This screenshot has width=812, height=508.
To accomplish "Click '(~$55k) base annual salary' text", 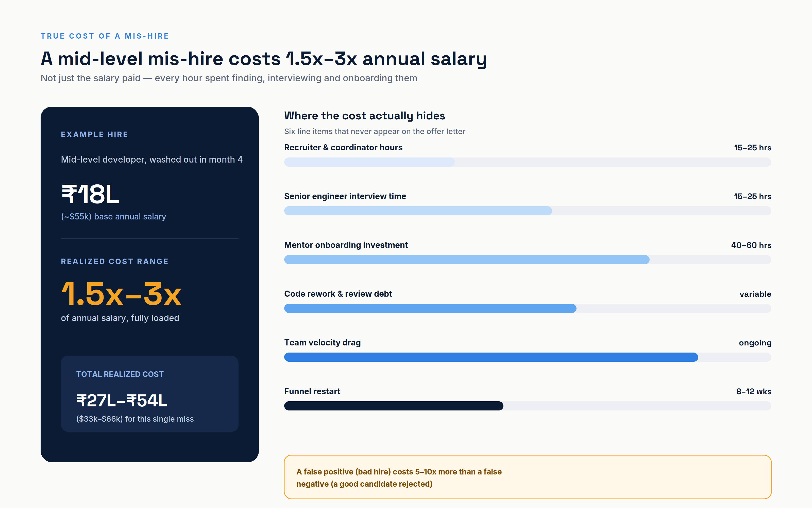I will tap(113, 217).
